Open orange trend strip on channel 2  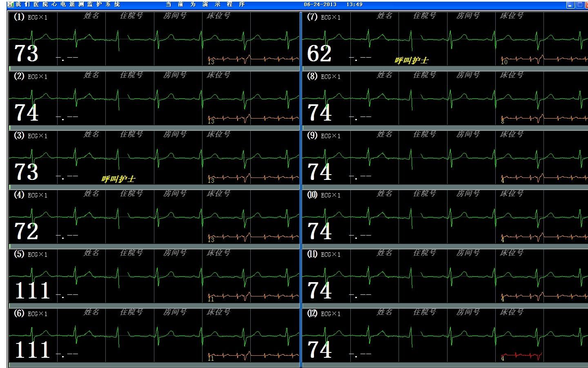[253, 119]
